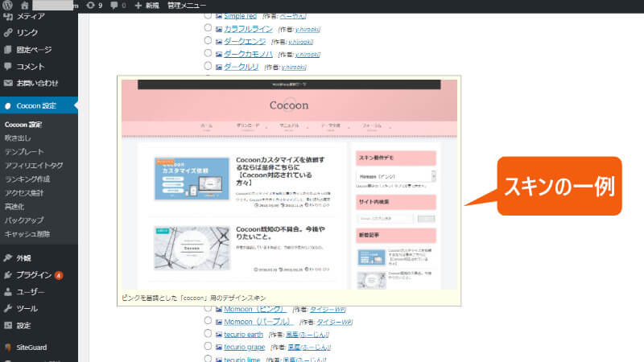
Task: Click preview image icon beside Momoon（ピンク）
Action: coord(219,309)
